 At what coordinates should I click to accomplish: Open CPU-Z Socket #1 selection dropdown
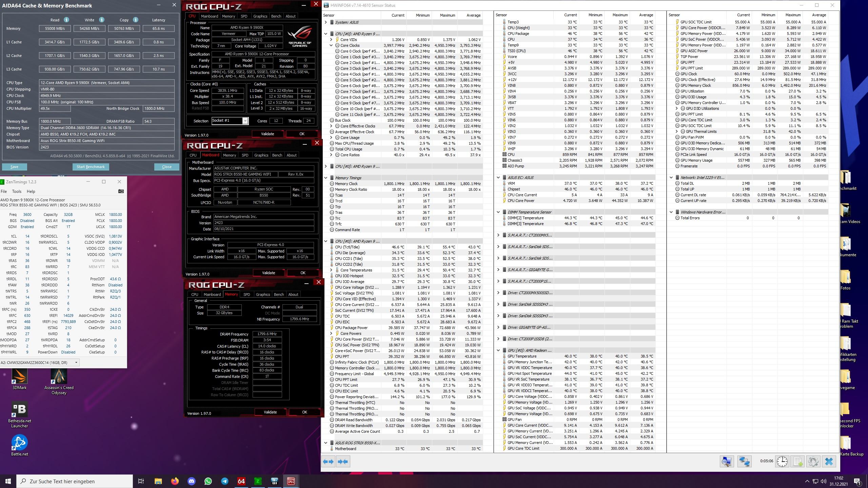pos(245,121)
